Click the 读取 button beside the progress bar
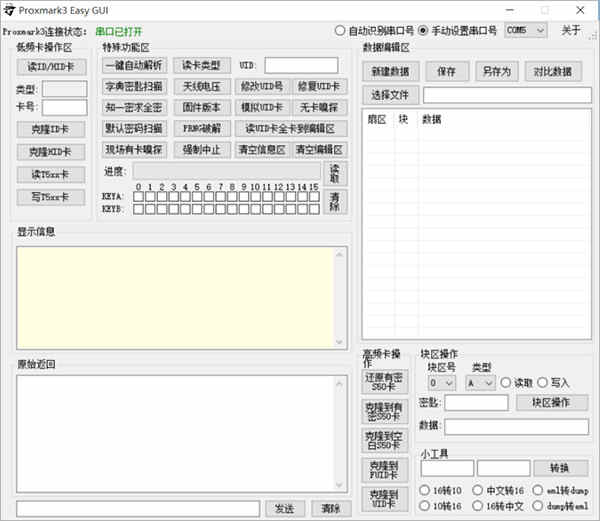Image resolution: width=600 pixels, height=521 pixels. pyautogui.click(x=335, y=174)
